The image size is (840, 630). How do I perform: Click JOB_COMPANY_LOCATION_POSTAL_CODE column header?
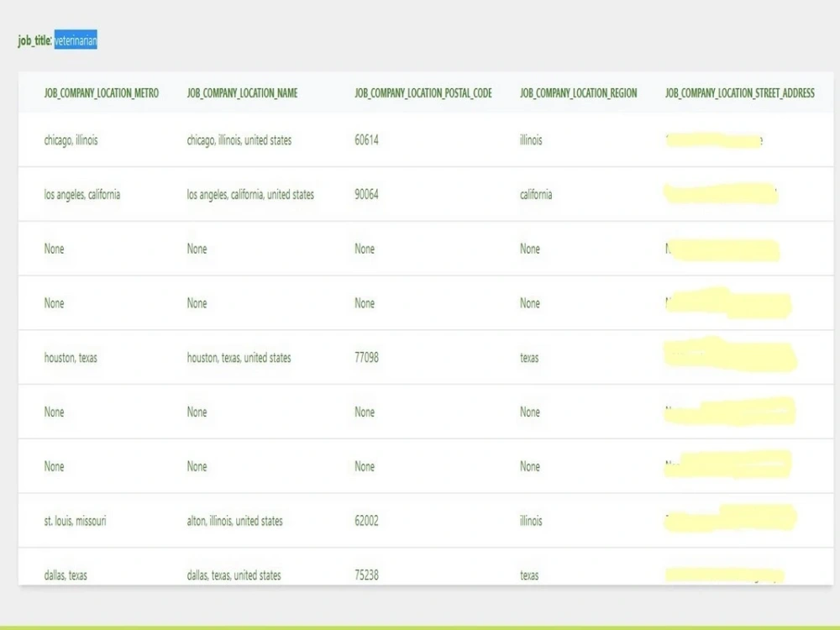click(423, 93)
